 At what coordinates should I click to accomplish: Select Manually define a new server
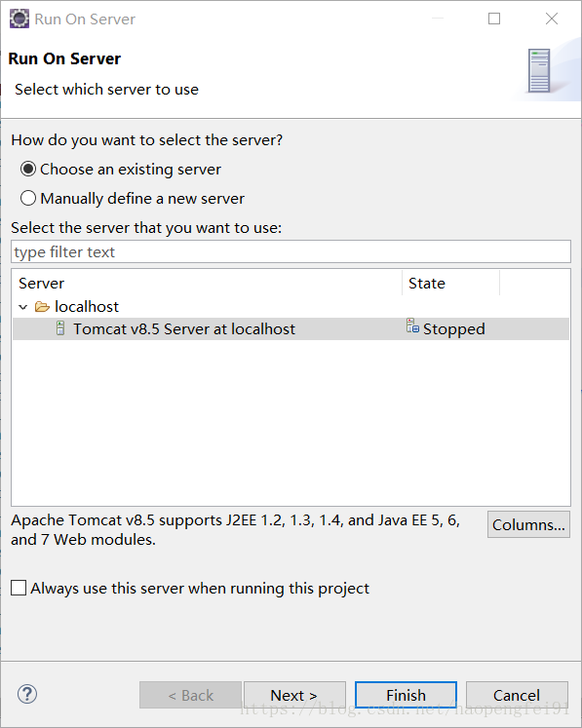pos(28,198)
